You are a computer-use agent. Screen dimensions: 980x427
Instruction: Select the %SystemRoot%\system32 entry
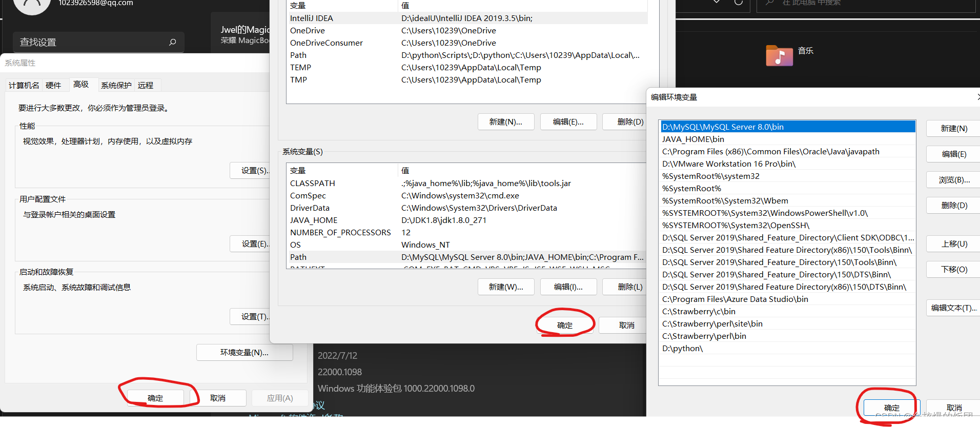click(788, 176)
